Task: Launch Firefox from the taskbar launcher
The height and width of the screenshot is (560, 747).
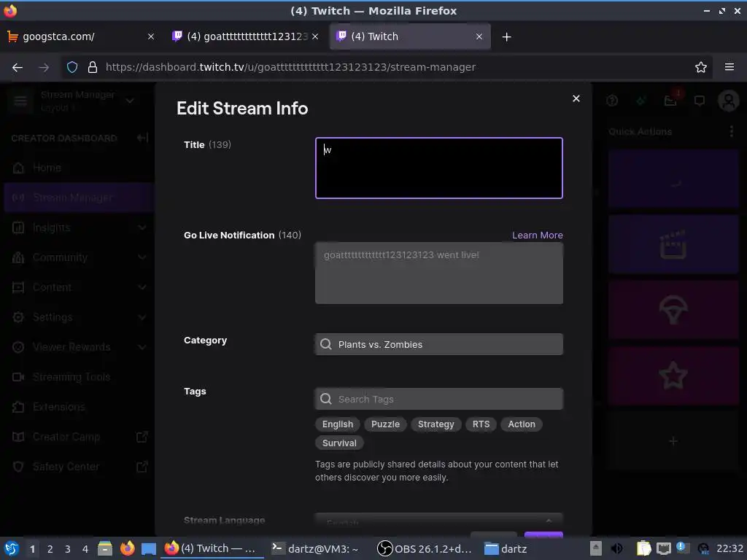Action: point(127,549)
